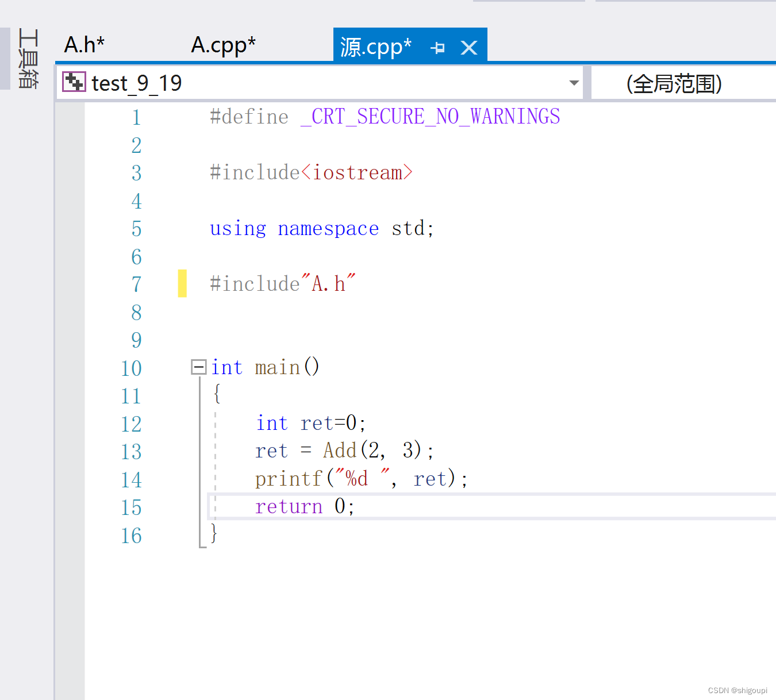Close the 源.cpp tab
Image resolution: width=776 pixels, height=700 pixels.
coord(469,48)
